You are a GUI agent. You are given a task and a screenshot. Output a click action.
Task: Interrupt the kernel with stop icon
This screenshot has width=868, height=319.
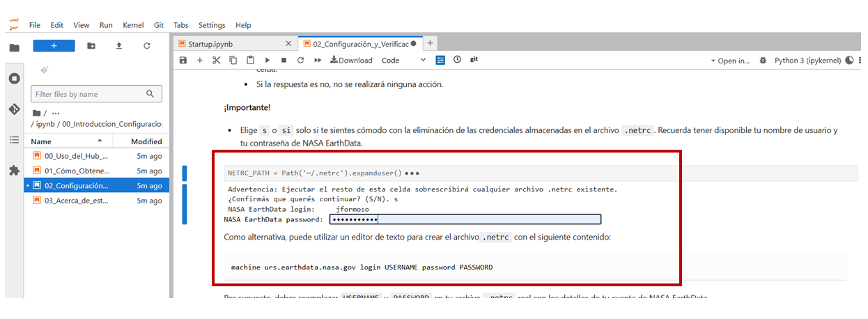click(x=284, y=61)
